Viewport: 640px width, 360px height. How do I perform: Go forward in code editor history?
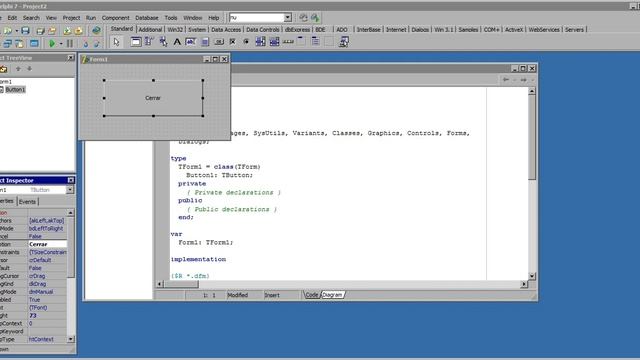pyautogui.click(x=523, y=80)
